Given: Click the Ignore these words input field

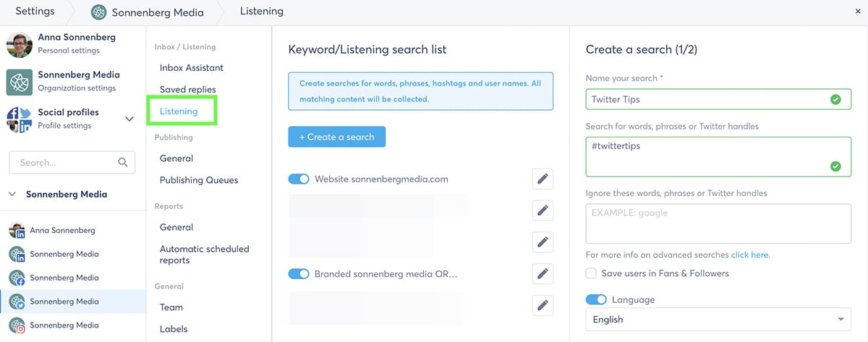Looking at the screenshot, I should click(x=718, y=223).
